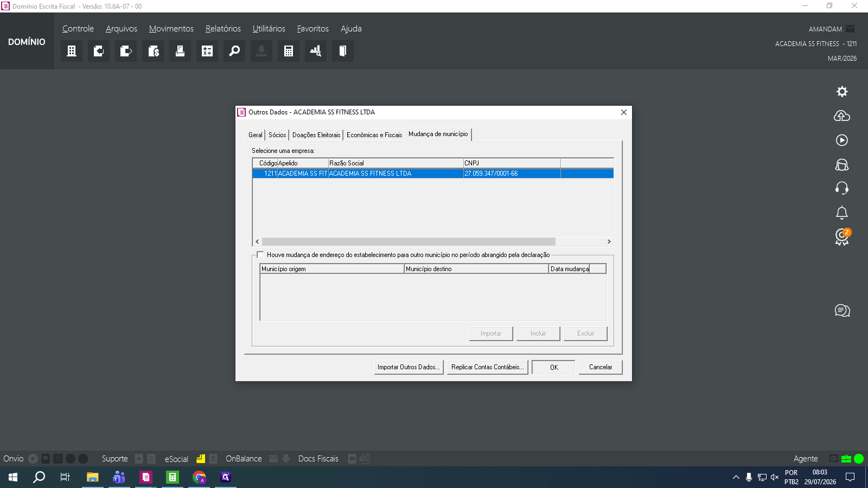This screenshot has width=868, height=488.
Task: Click the Importar button
Action: 491,333
